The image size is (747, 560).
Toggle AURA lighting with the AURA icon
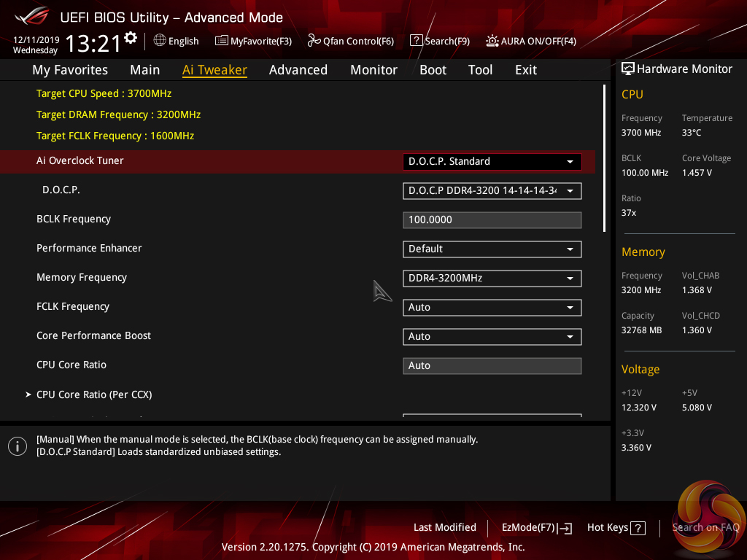click(492, 41)
